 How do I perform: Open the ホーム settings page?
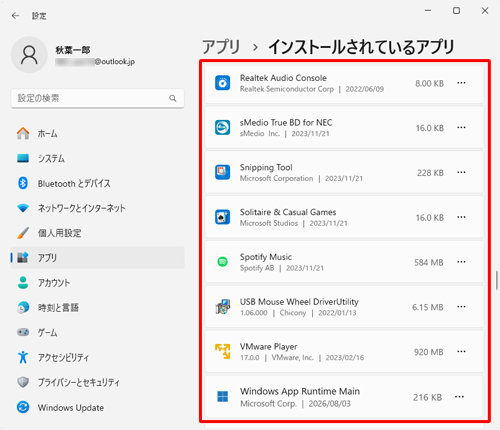coord(97,133)
